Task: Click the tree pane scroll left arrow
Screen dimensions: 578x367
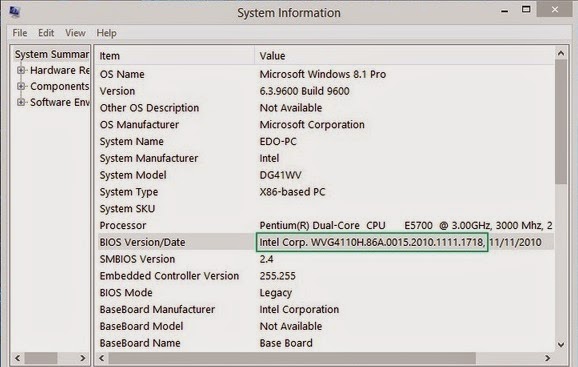Action: 18,358
